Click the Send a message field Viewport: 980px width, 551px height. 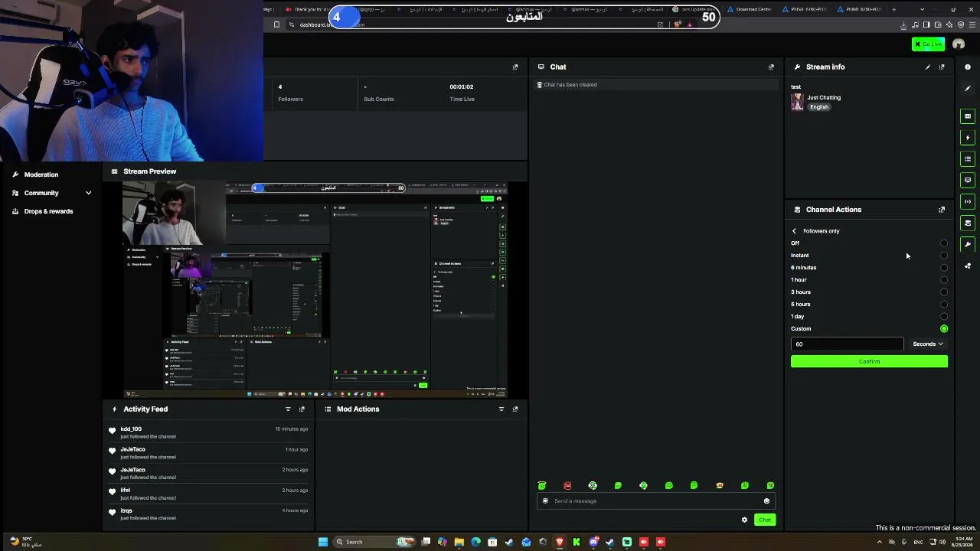tap(655, 501)
